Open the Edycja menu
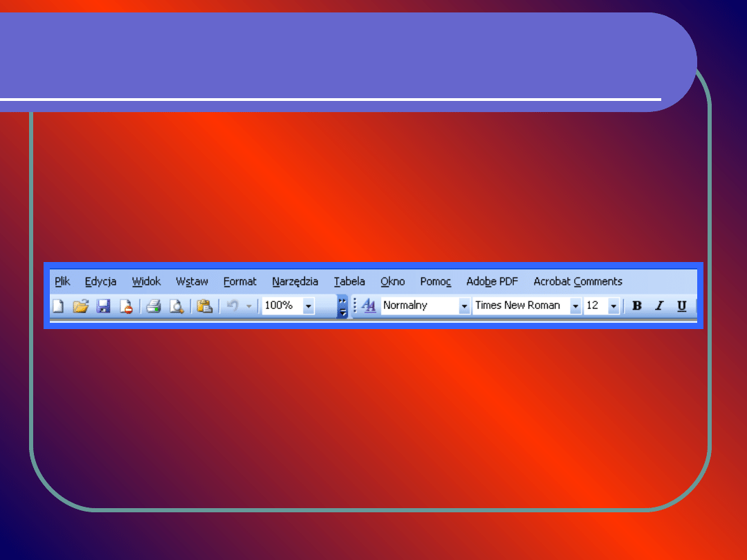 [x=100, y=281]
